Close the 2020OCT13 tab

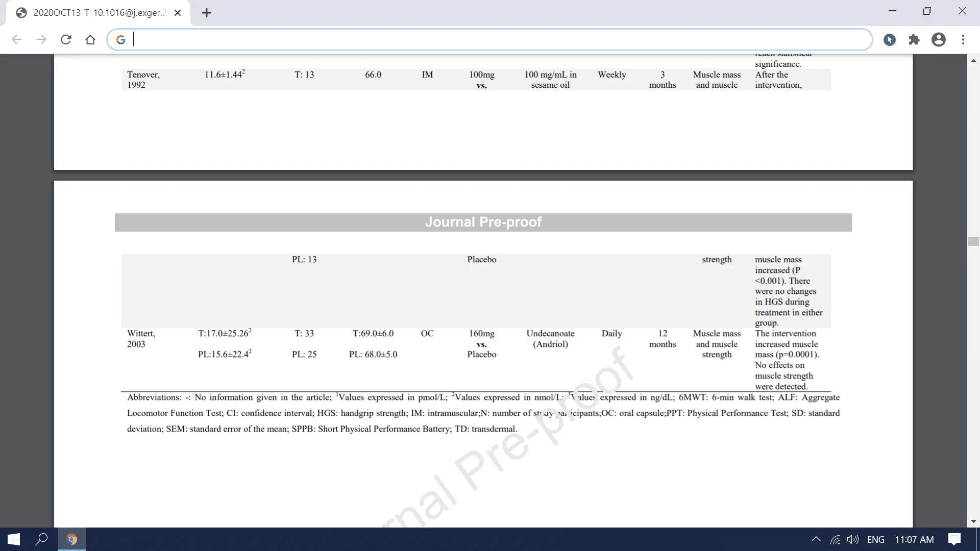click(178, 13)
